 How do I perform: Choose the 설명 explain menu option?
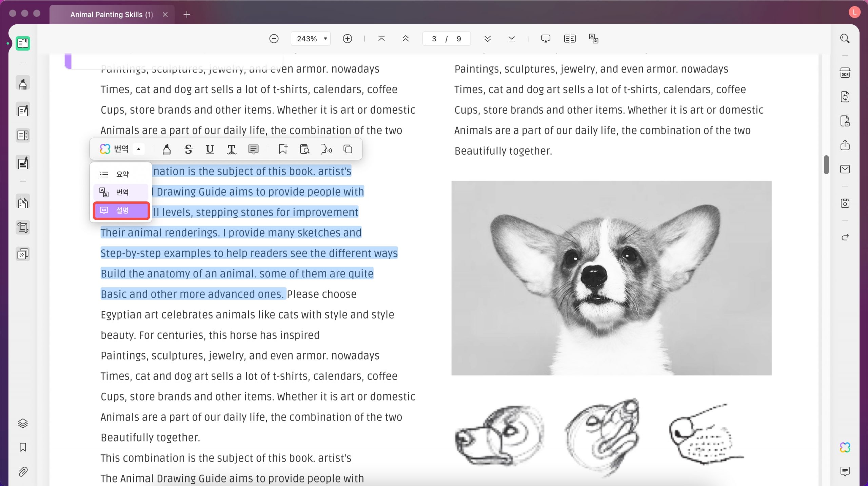tap(121, 211)
